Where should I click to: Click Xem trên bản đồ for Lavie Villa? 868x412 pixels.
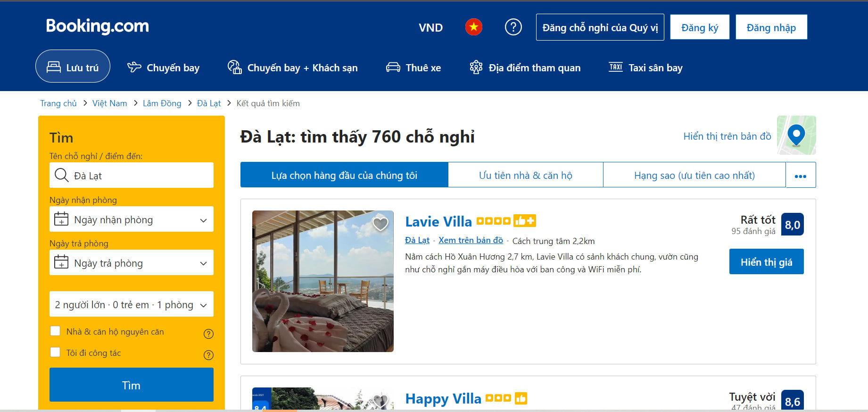click(471, 240)
